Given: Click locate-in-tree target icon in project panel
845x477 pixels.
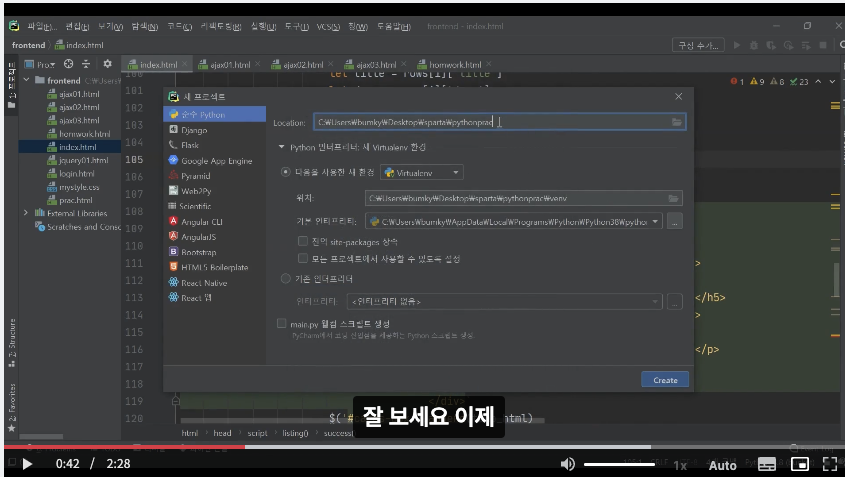Looking at the screenshot, I should [x=68, y=64].
